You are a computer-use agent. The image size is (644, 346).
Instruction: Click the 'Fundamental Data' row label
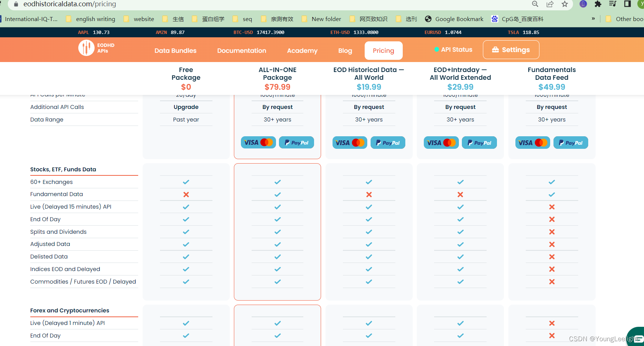(57, 194)
